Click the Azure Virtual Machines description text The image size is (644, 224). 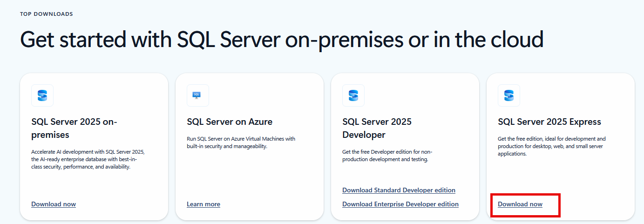(241, 142)
